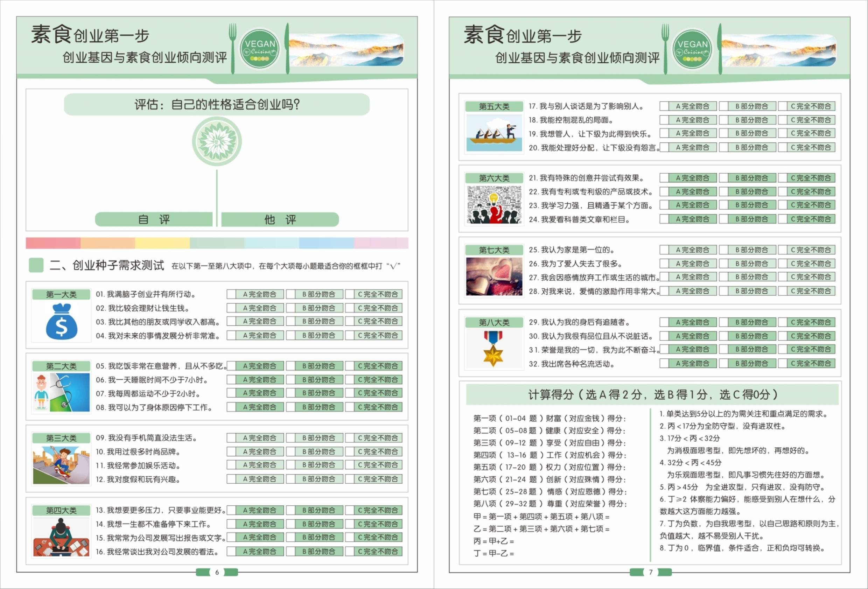
Task: Click the skateboard kid illustration
Action: coord(61,465)
